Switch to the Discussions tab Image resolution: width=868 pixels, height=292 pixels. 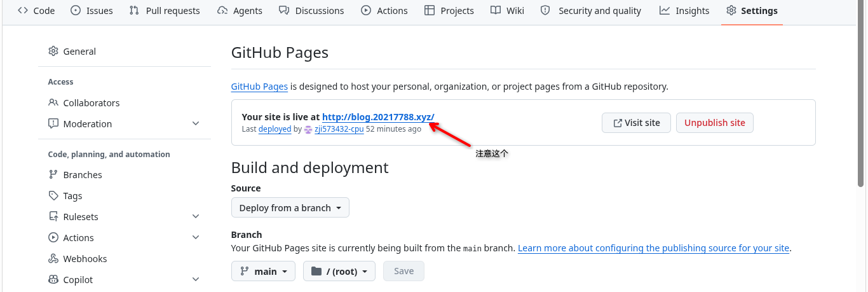tap(311, 11)
